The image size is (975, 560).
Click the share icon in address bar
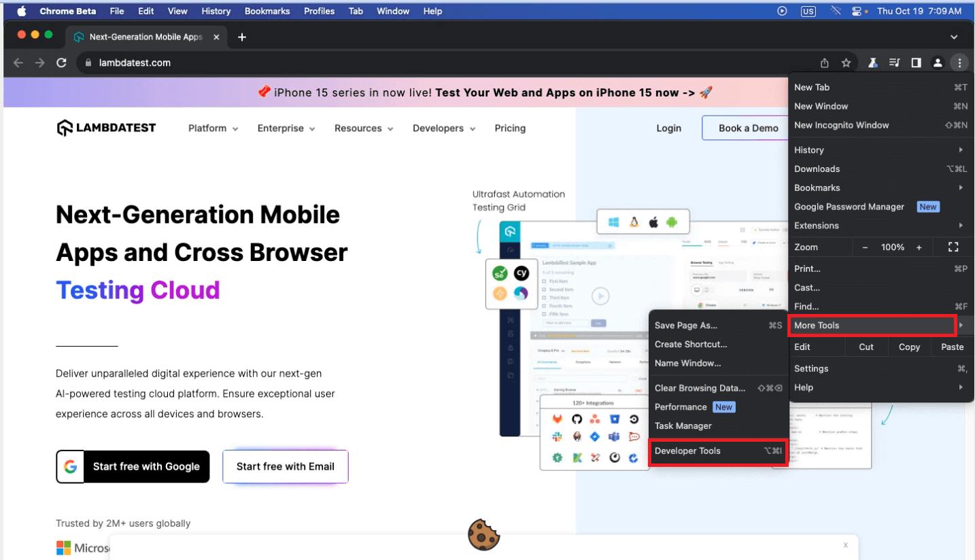coord(825,63)
